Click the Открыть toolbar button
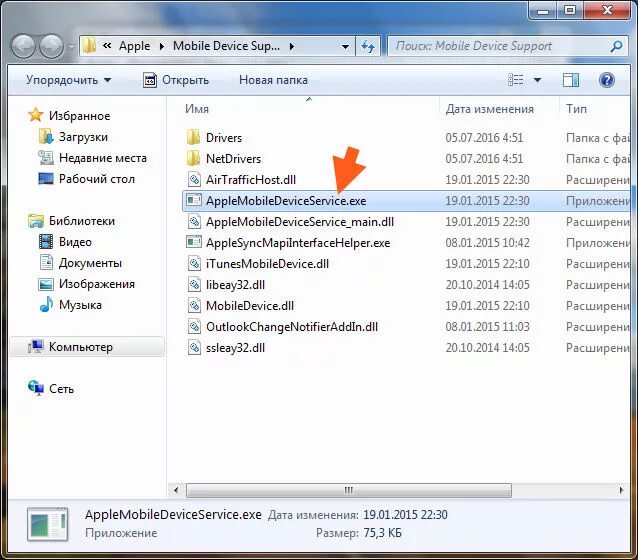The height and width of the screenshot is (560, 638). point(176,80)
